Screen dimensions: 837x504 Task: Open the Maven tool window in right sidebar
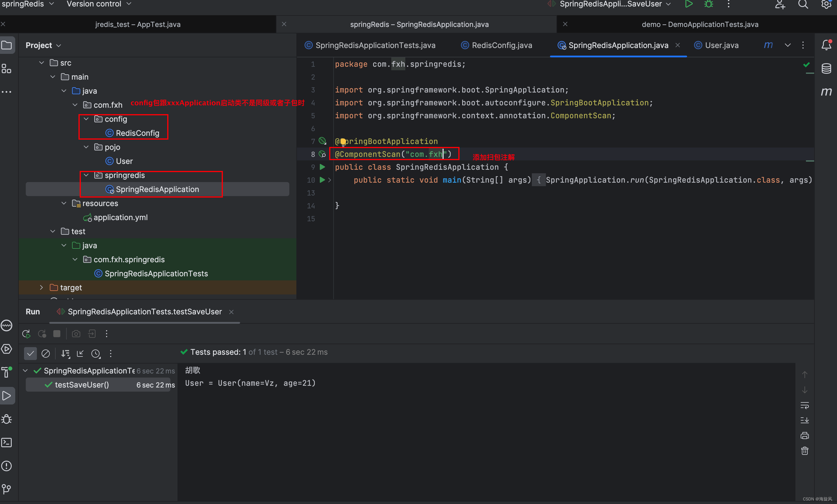click(x=826, y=92)
